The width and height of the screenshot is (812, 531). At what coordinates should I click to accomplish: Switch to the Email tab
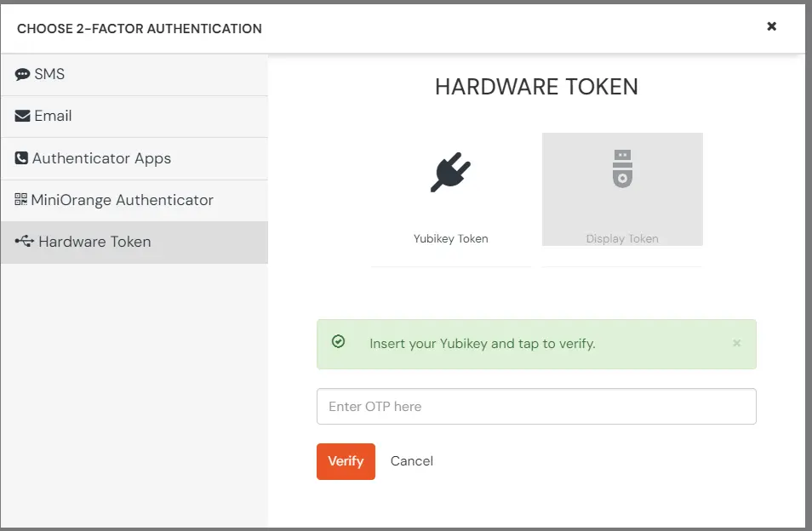coord(53,116)
